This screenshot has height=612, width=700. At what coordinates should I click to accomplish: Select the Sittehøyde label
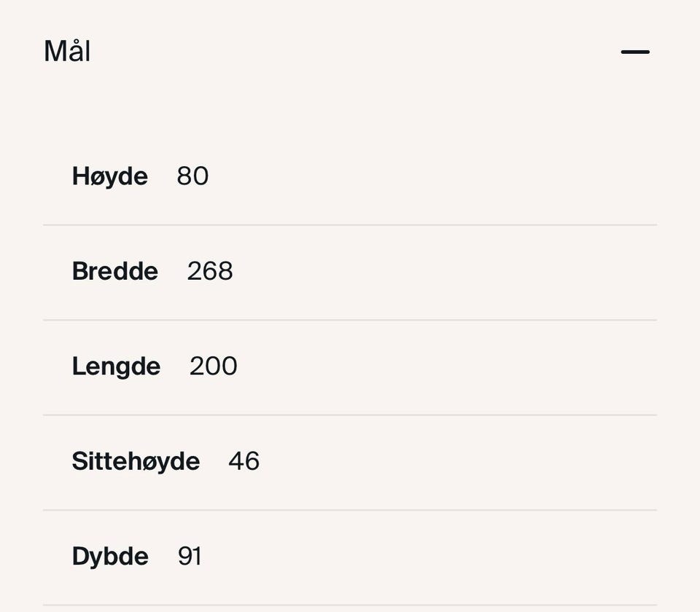[136, 461]
